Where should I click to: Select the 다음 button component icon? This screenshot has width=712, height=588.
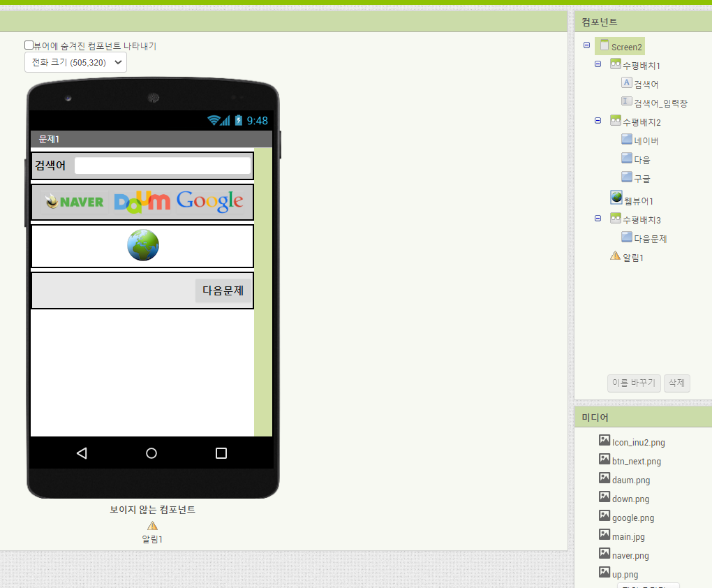click(627, 158)
